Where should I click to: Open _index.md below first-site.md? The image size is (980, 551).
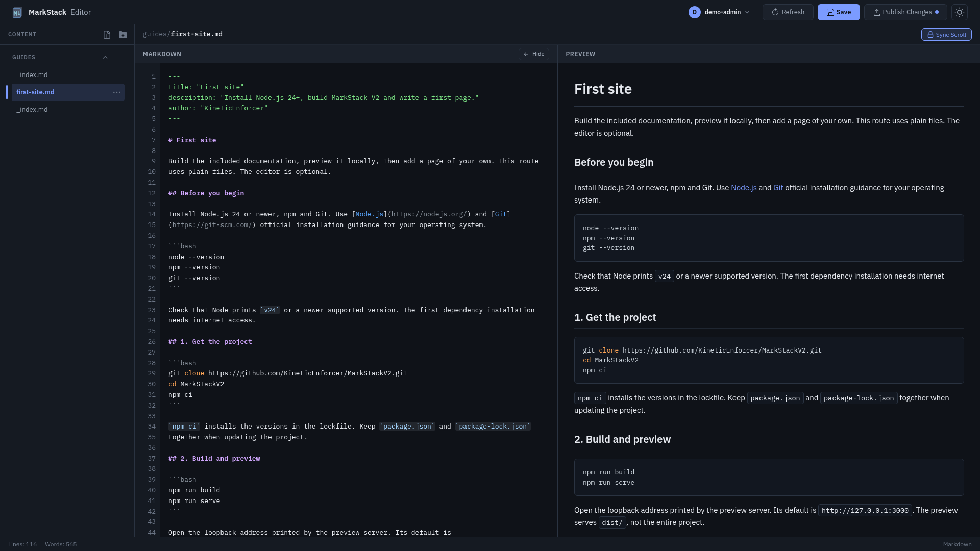pos(68,110)
